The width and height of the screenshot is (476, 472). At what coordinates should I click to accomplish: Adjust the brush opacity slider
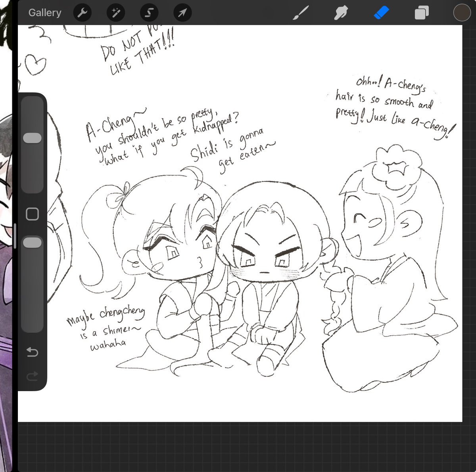pos(32,283)
